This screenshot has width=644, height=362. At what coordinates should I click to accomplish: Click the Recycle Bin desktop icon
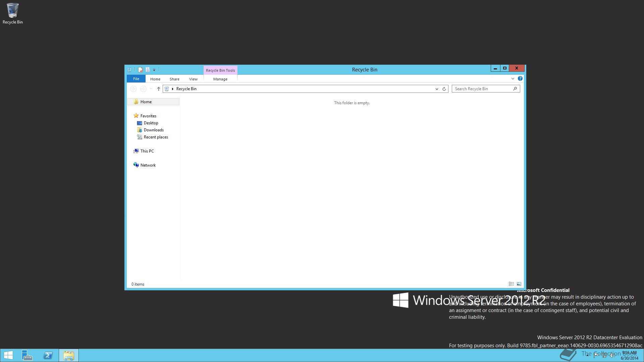click(13, 14)
